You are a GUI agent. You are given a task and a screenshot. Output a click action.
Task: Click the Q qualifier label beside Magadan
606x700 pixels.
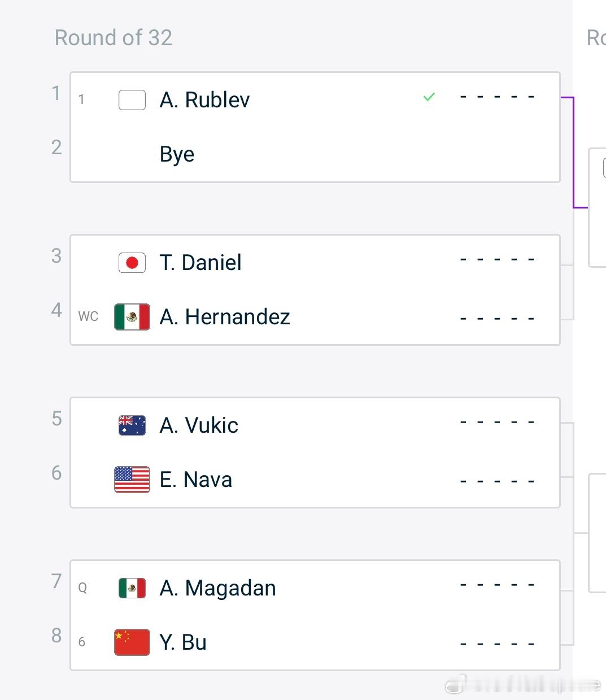tap(82, 588)
